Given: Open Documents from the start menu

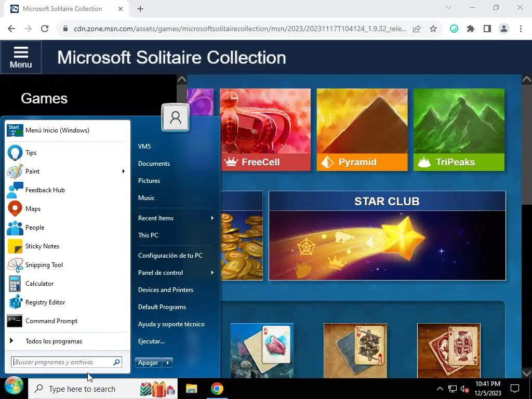Looking at the screenshot, I should (x=154, y=164).
